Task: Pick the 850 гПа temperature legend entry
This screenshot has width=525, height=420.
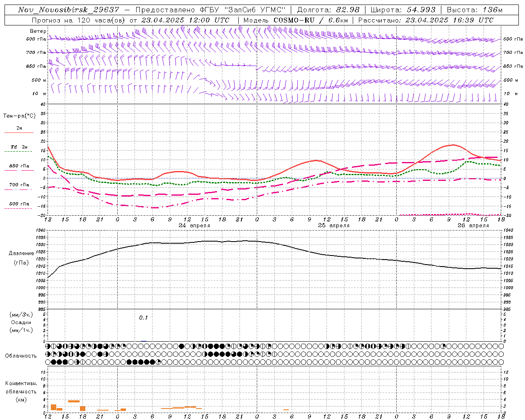Action: tap(19, 168)
